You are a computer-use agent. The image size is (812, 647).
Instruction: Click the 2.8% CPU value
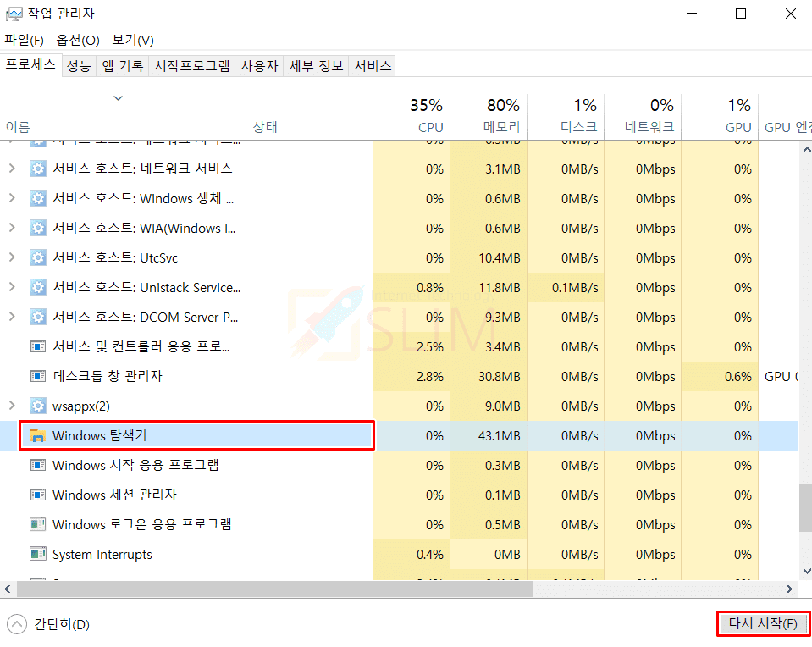click(x=430, y=377)
